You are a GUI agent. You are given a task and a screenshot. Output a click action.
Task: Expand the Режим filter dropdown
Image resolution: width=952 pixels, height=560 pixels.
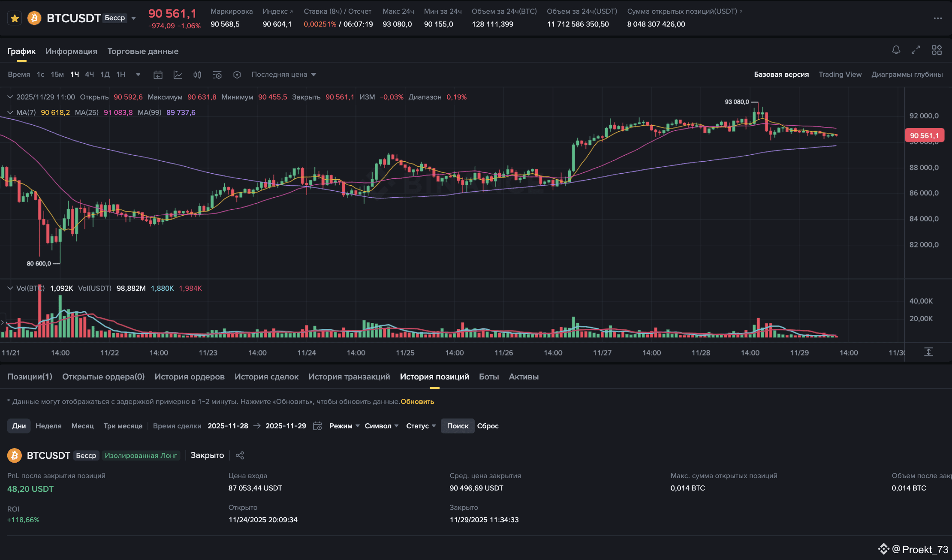[x=344, y=426]
